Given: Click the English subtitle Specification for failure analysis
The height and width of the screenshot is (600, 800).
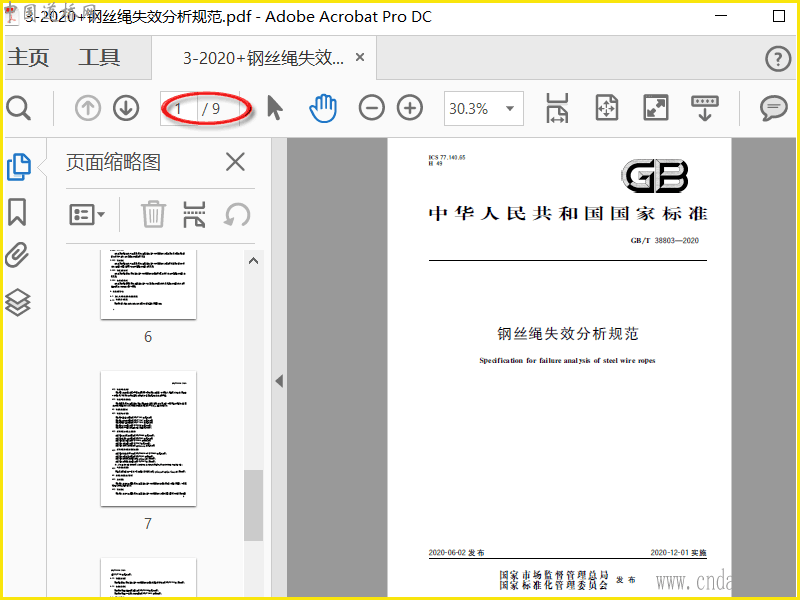Looking at the screenshot, I should pyautogui.click(x=567, y=360).
